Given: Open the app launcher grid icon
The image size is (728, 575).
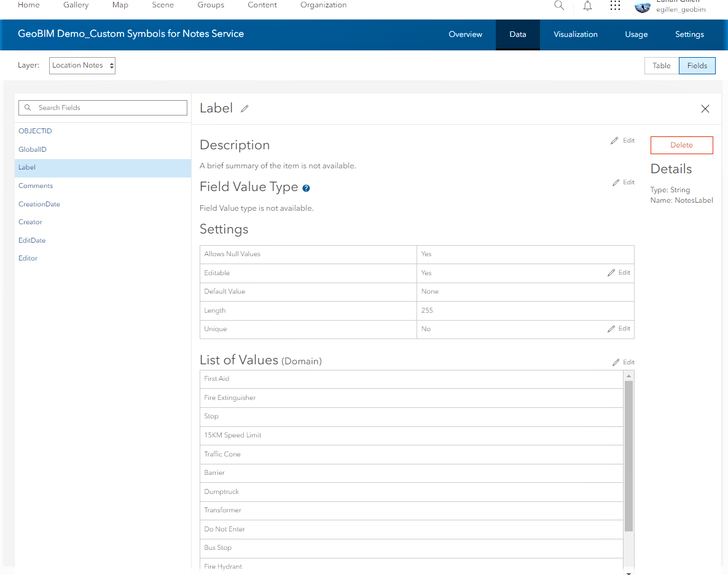Looking at the screenshot, I should point(615,6).
